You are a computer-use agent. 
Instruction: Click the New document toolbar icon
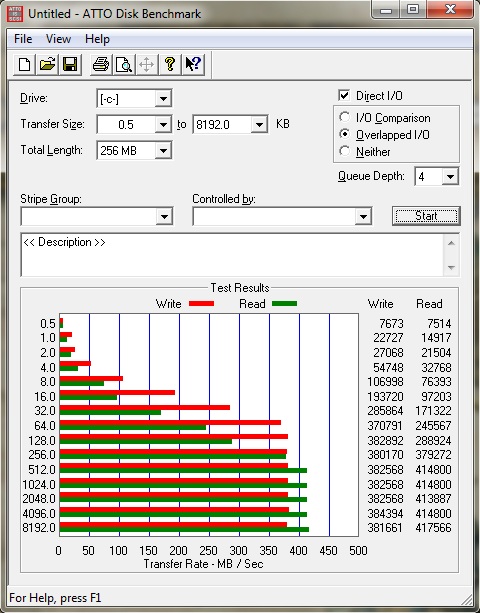click(24, 65)
